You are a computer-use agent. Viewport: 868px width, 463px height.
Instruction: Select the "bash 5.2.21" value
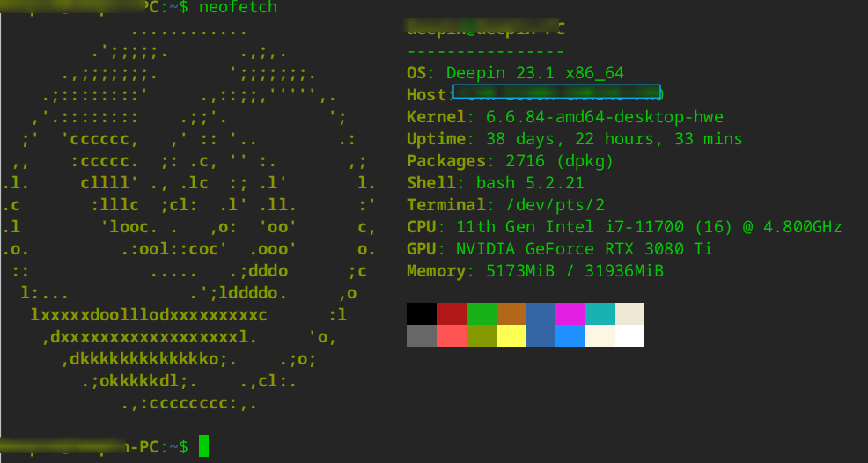[x=530, y=183]
